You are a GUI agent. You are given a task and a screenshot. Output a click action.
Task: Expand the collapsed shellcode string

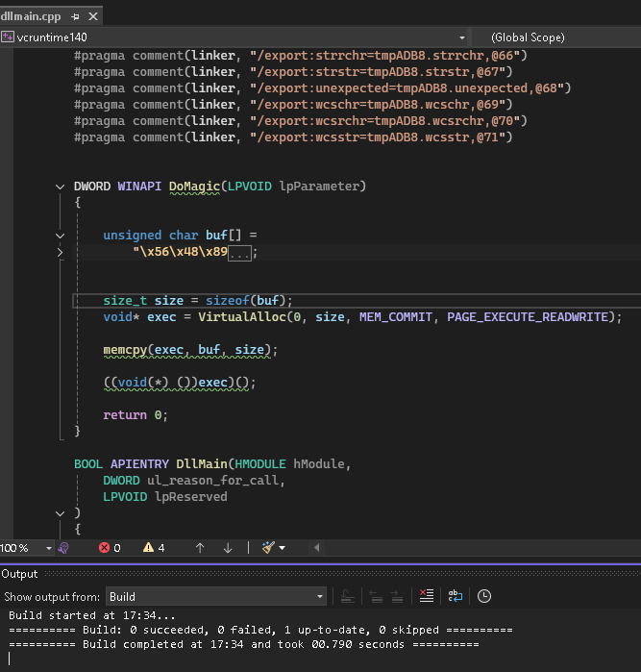click(x=60, y=253)
